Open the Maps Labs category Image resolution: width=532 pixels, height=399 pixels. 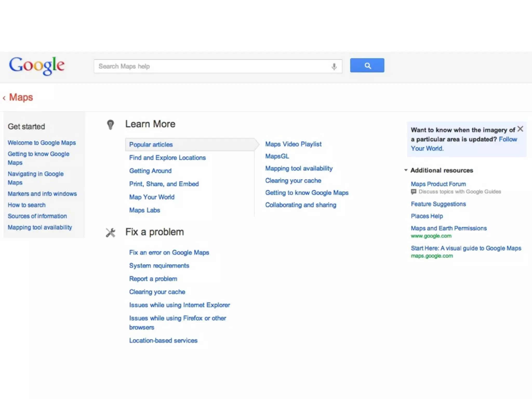145,210
